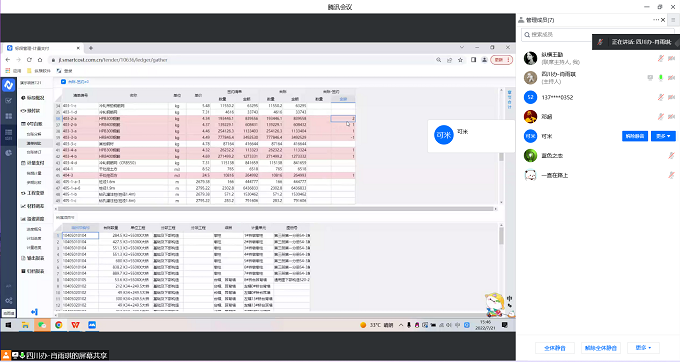Reload the page in the browser

29,60
